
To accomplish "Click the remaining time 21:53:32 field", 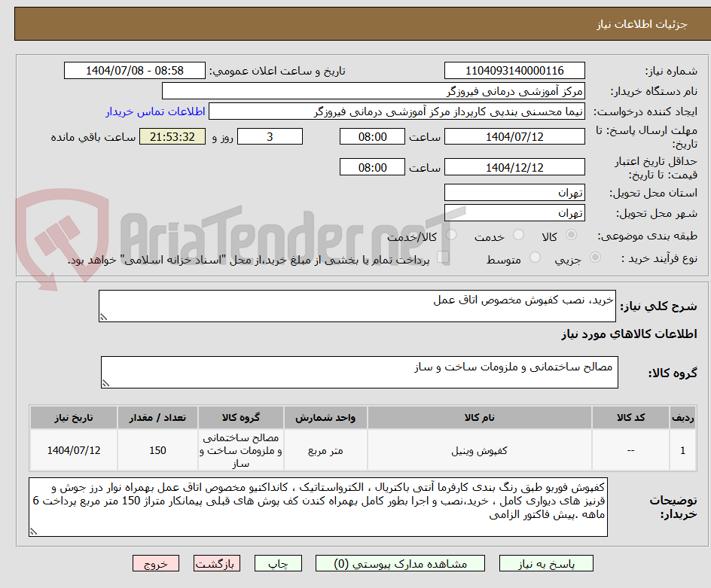I will pyautogui.click(x=172, y=137).
